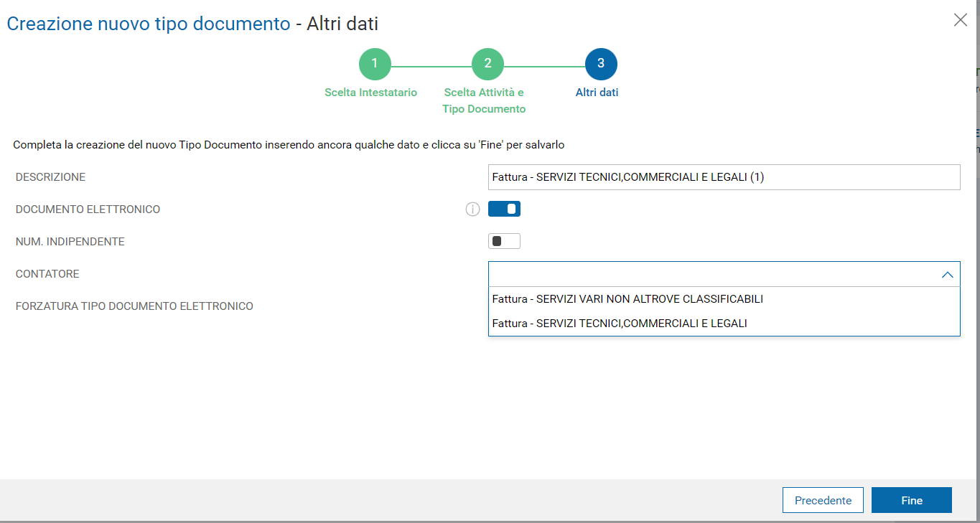Enable the Num. Indipendente toggle

504,241
